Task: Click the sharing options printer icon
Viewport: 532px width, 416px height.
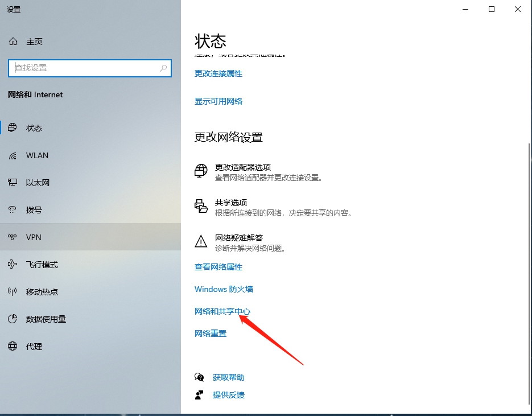Action: coord(201,206)
